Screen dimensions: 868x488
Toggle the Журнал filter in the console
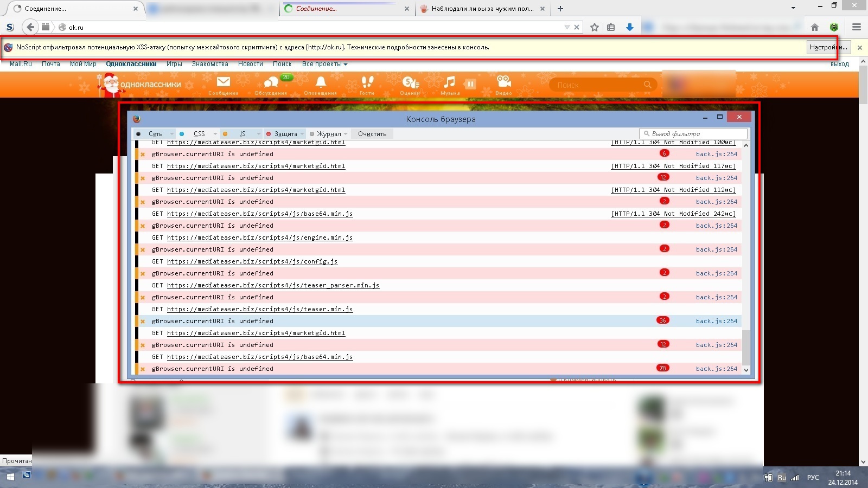coord(325,134)
